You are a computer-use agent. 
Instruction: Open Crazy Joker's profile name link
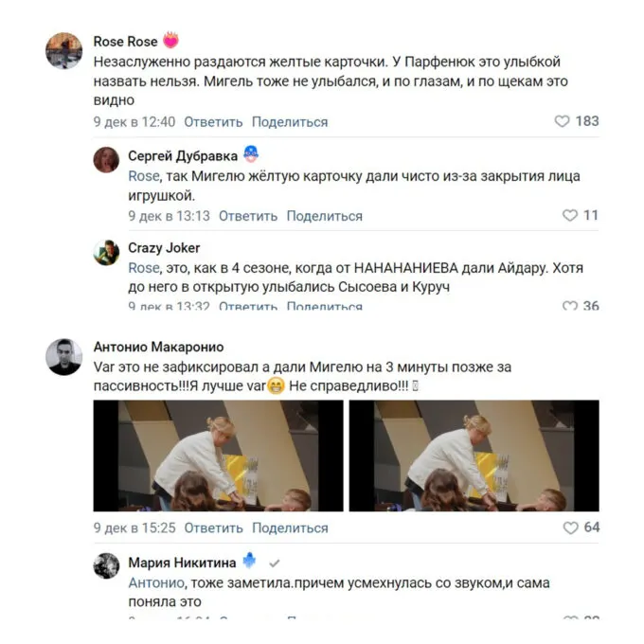point(164,248)
